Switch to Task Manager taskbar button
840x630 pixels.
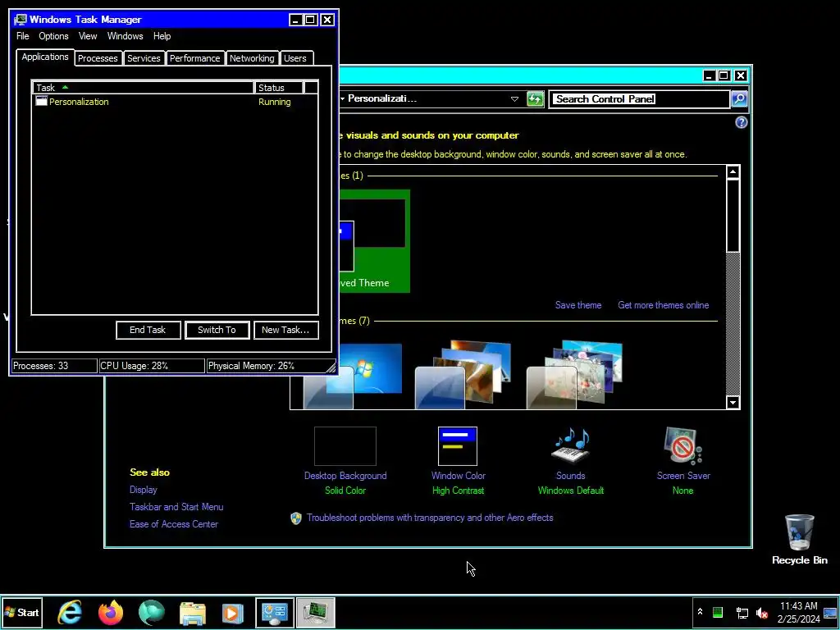[x=316, y=612]
